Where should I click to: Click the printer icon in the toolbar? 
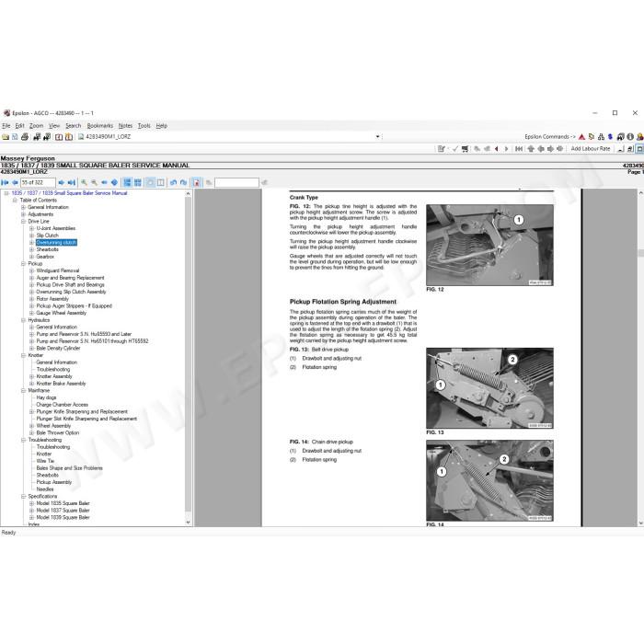pos(25,137)
